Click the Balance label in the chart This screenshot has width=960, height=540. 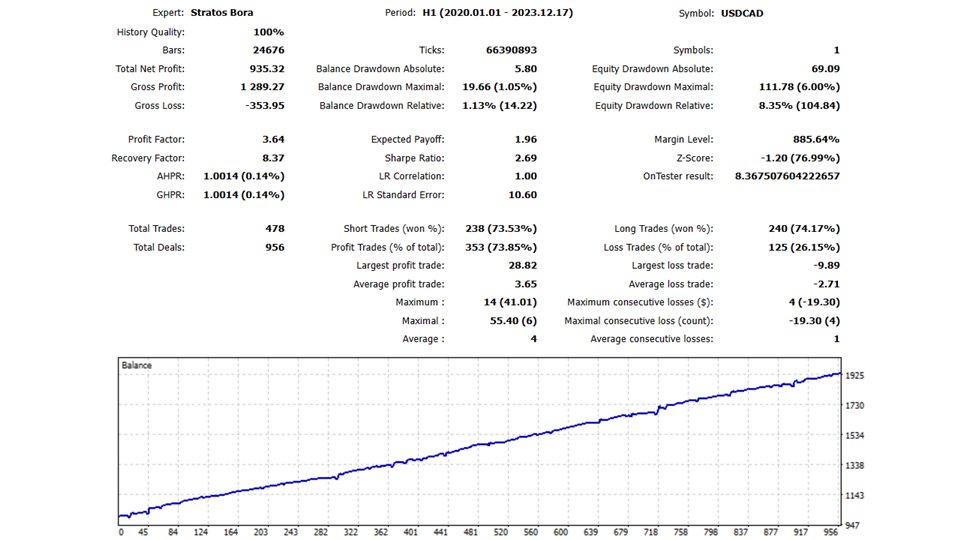click(137, 366)
